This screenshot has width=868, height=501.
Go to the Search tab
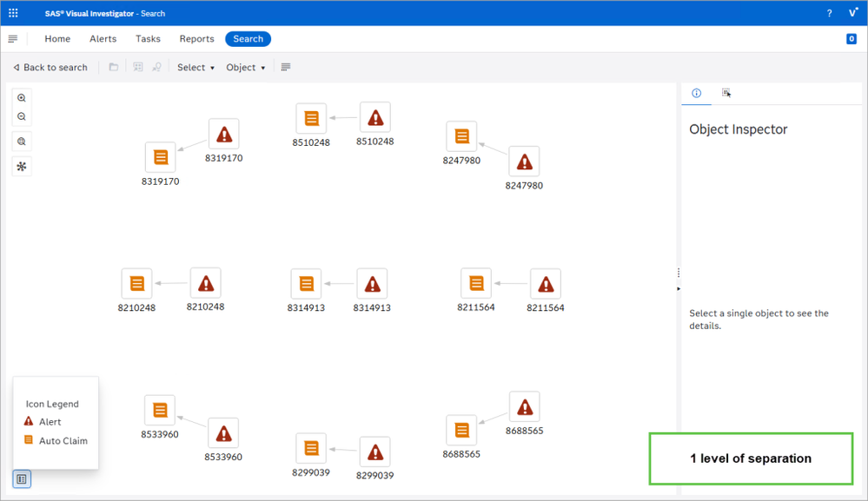248,39
